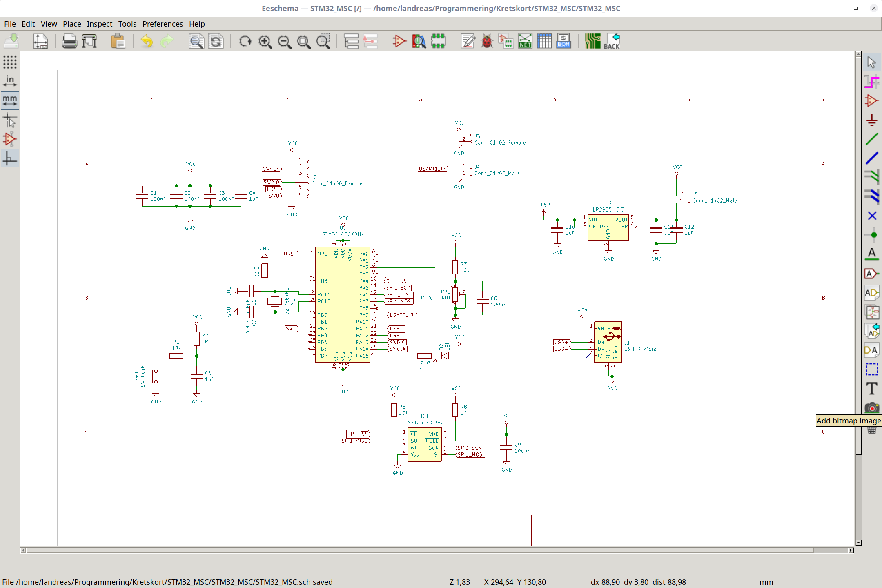Switch units to inches
The width and height of the screenshot is (882, 588).
[x=10, y=81]
